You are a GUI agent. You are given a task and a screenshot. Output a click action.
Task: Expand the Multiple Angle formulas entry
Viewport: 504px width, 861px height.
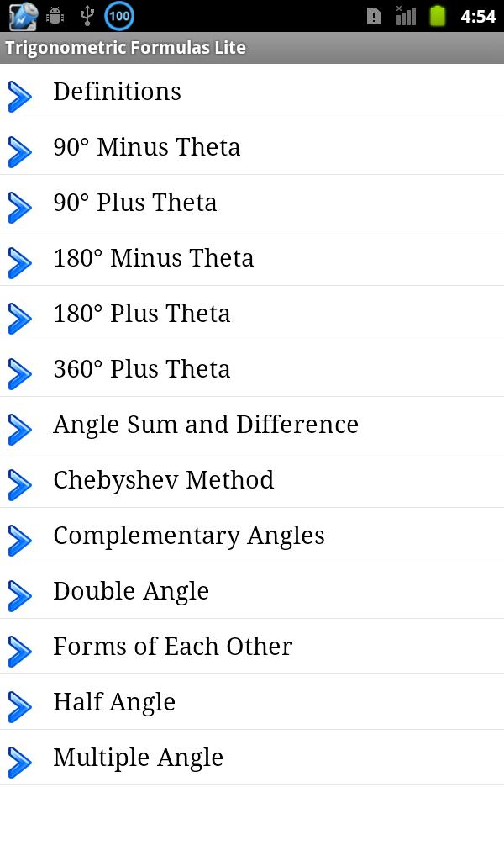[138, 757]
